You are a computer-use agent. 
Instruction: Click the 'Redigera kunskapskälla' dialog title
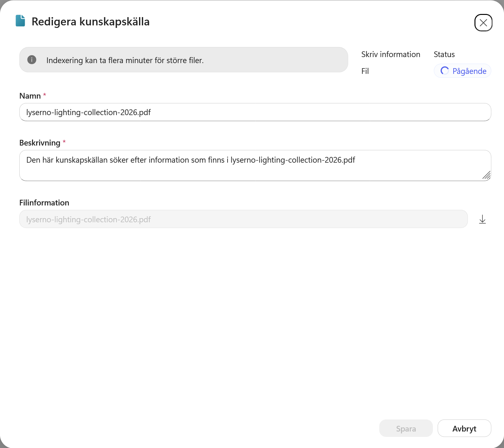pyautogui.click(x=90, y=22)
